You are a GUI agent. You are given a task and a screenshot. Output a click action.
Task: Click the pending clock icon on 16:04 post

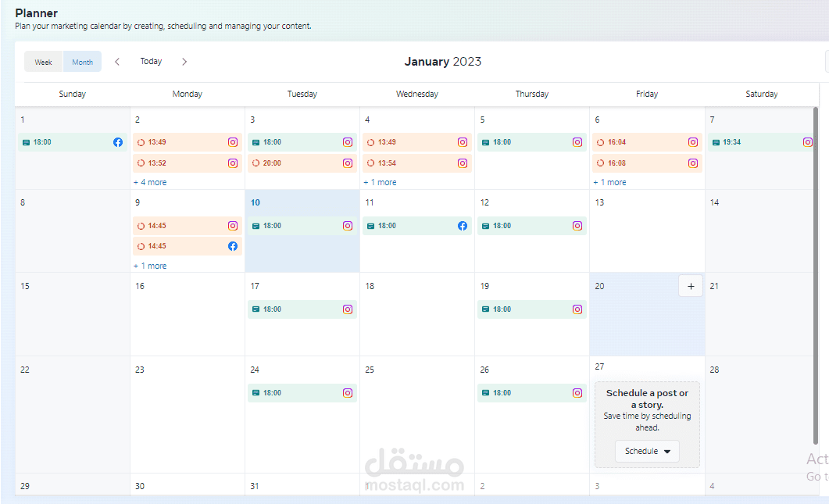[600, 142]
